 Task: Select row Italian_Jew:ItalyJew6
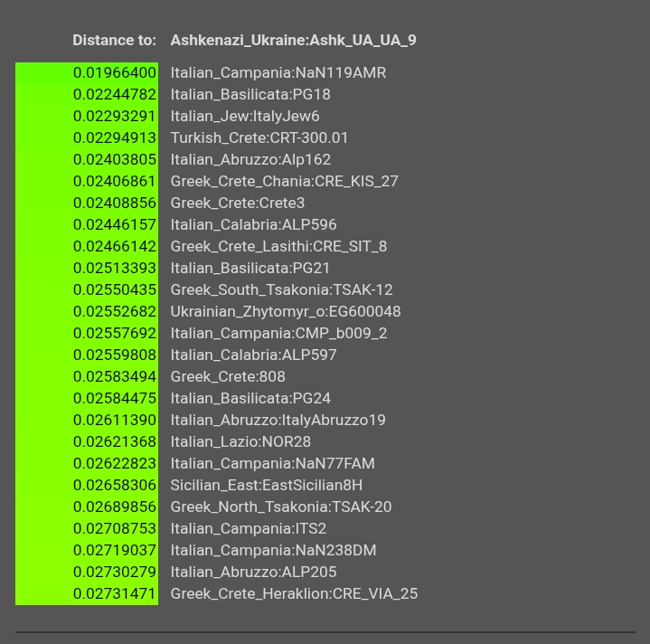coord(245,116)
